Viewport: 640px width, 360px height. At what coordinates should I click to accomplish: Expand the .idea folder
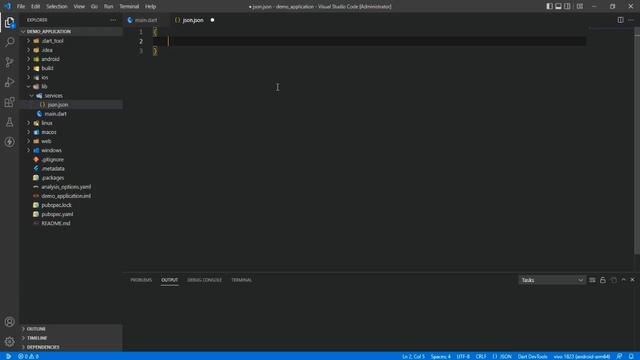(x=47, y=50)
